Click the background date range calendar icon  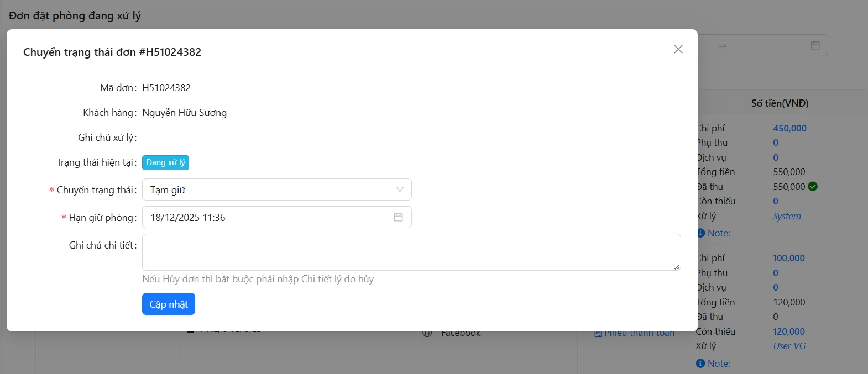[815, 45]
